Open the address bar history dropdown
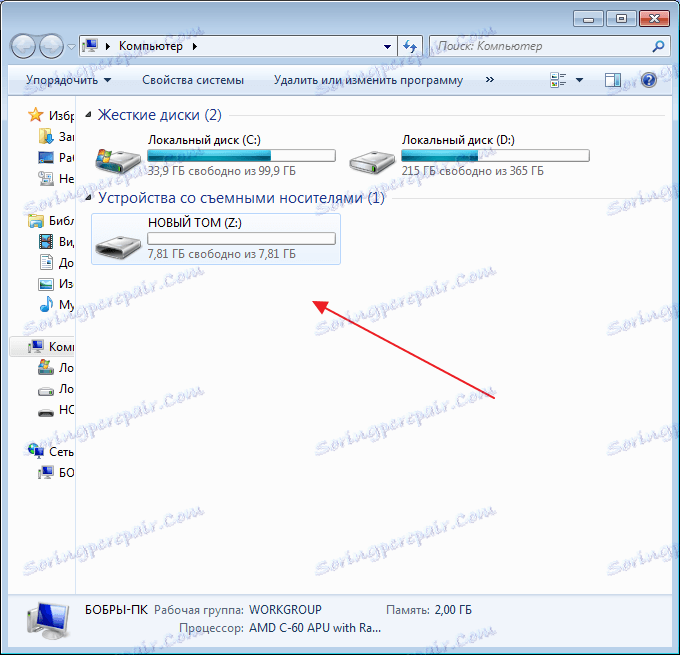This screenshot has width=680, height=655. [x=387, y=46]
